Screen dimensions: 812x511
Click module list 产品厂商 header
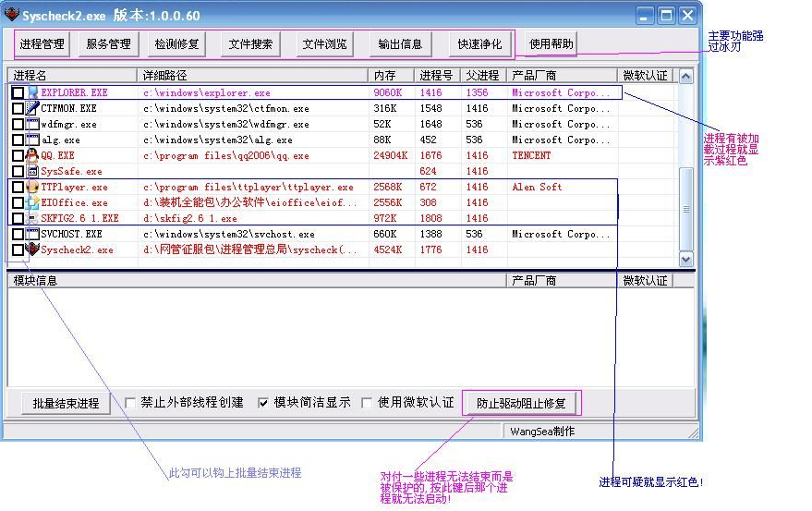coord(562,281)
